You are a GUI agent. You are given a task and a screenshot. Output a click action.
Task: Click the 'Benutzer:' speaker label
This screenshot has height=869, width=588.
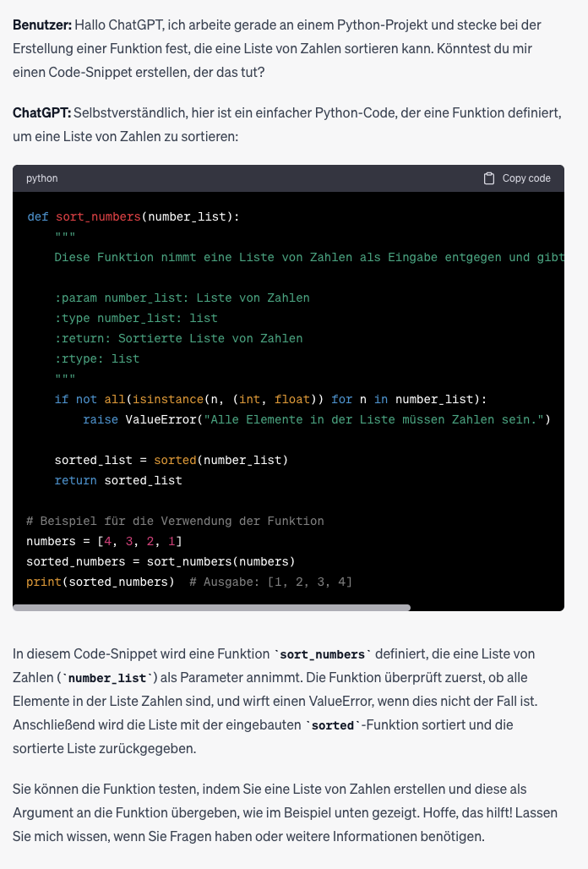coord(42,25)
